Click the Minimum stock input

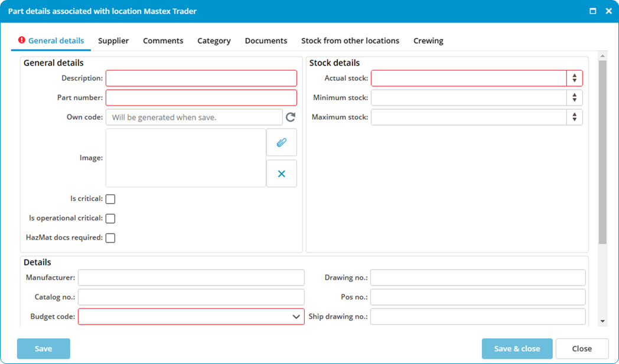(x=469, y=97)
